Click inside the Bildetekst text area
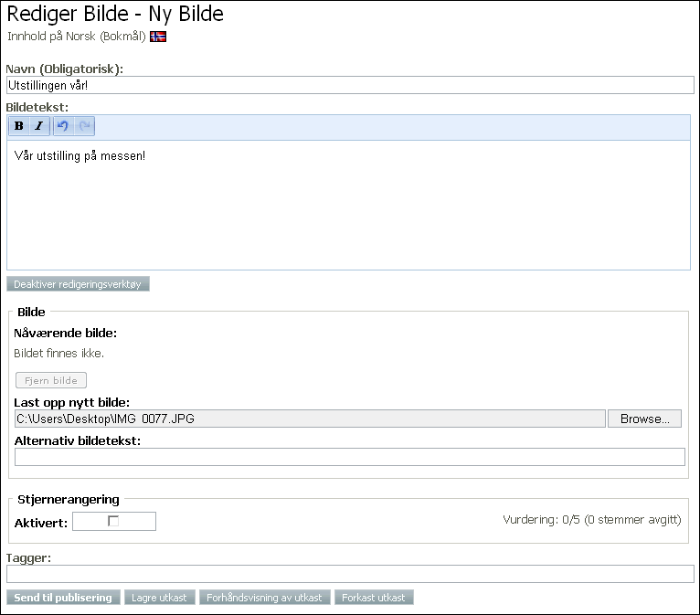Image resolution: width=700 pixels, height=615 pixels. (348, 206)
